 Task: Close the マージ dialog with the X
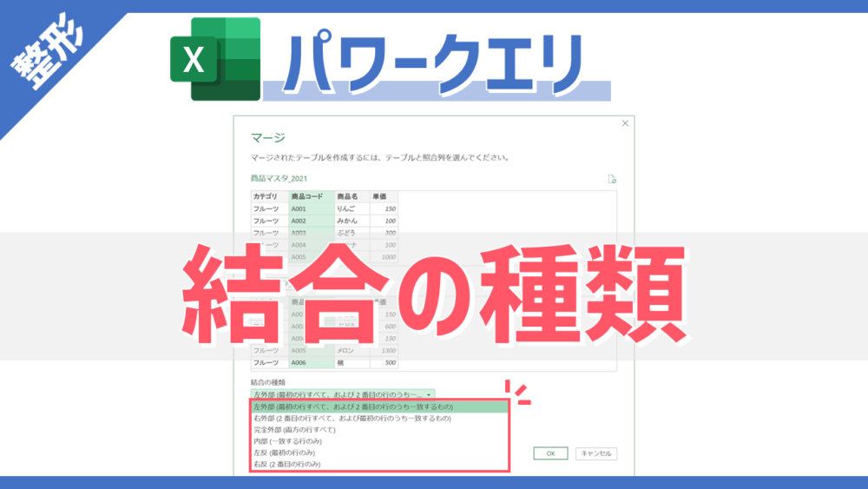pos(625,123)
